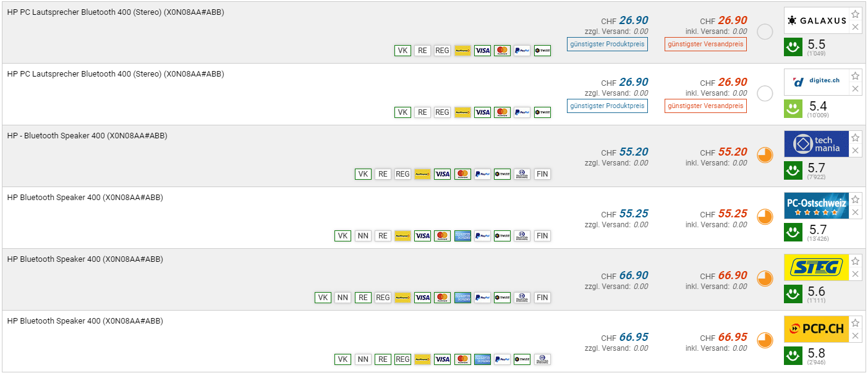Favorite the digitec.ch shop using its star
Image resolution: width=868 pixels, height=373 pixels.
855,76
